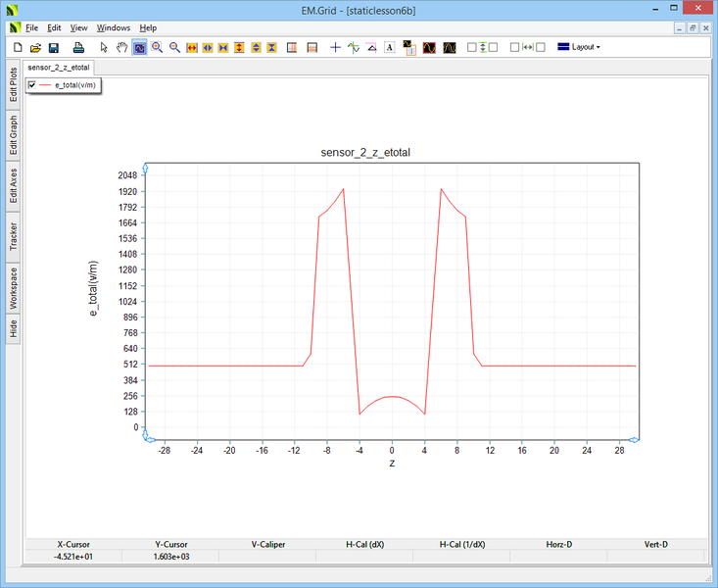Toggle the left checkbox beside the horizontal arrows
Viewport: 718px width, 588px height.
point(514,47)
